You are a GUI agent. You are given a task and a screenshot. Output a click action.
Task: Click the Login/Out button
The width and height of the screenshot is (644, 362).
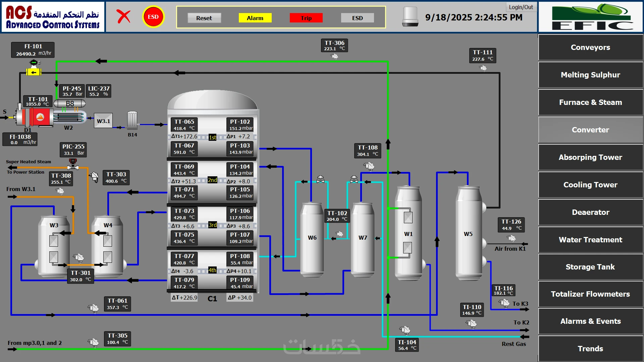[521, 7]
